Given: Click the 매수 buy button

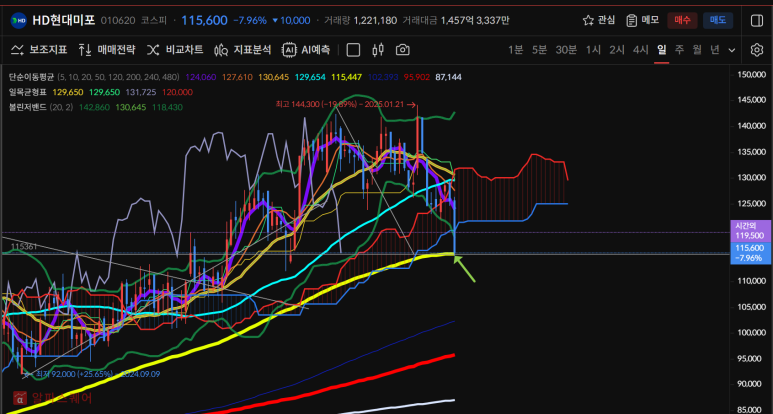Looking at the screenshot, I should pyautogui.click(x=682, y=20).
